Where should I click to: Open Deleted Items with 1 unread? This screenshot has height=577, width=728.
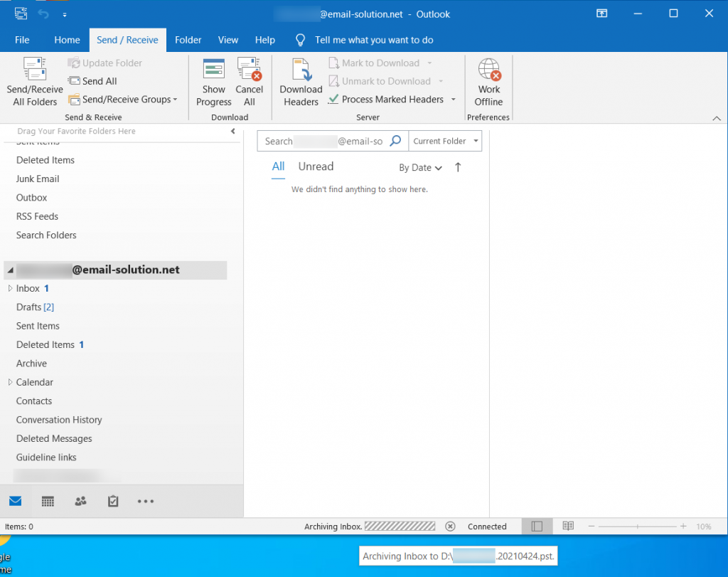point(50,345)
